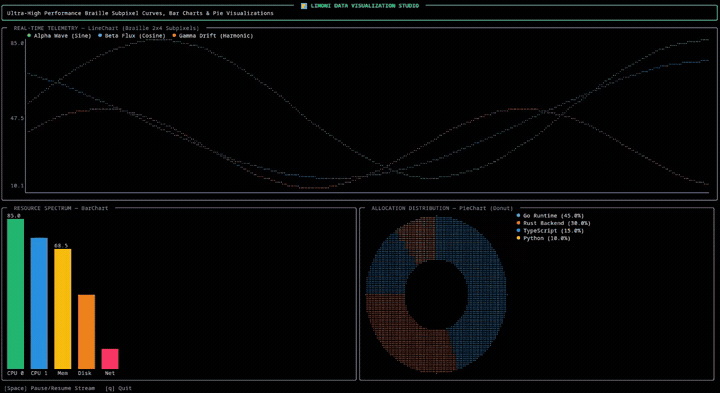Click 'TypeScript (15.0%)' legend text

553,230
